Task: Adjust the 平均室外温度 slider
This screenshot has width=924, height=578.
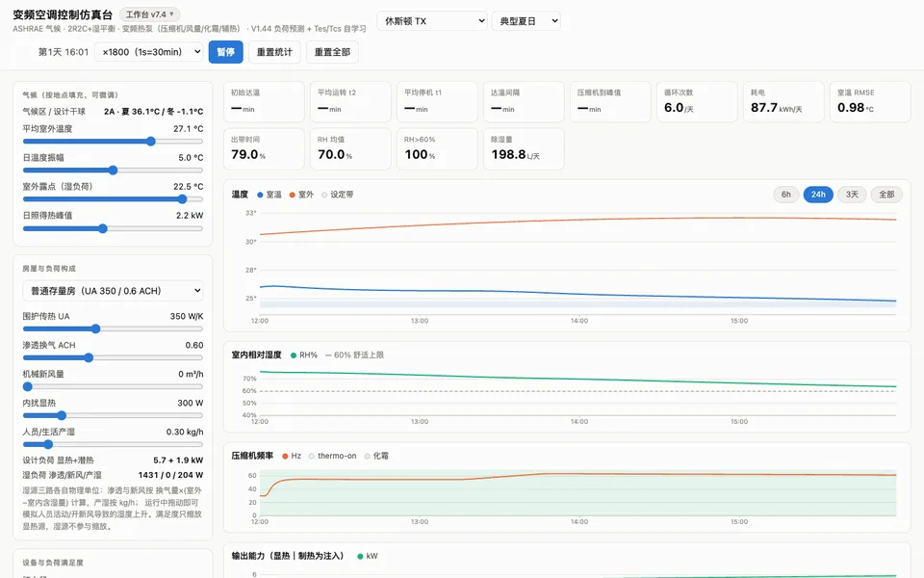Action: (114, 142)
